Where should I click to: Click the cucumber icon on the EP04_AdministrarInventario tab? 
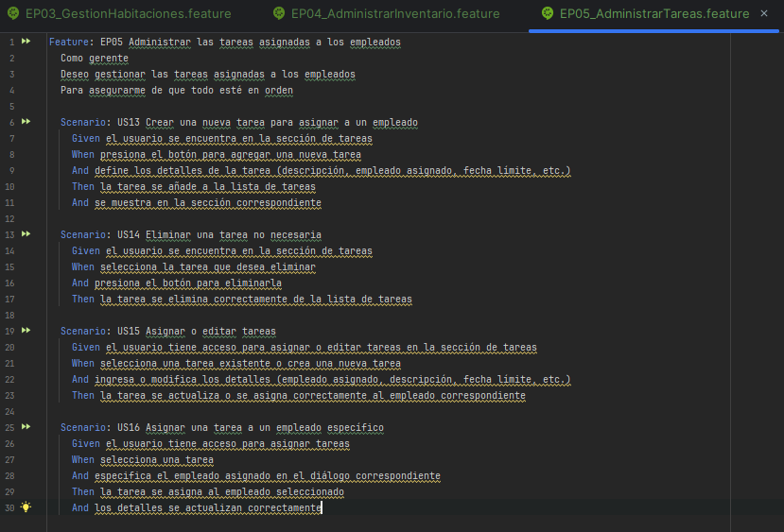click(x=279, y=13)
